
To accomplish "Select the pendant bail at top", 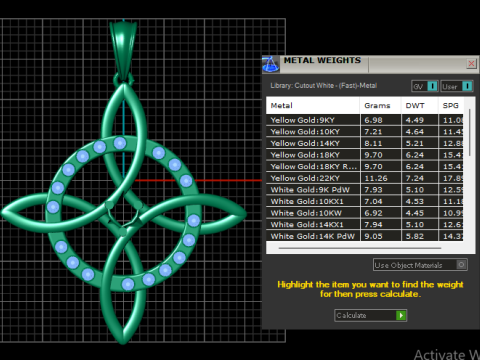I will click(123, 50).
